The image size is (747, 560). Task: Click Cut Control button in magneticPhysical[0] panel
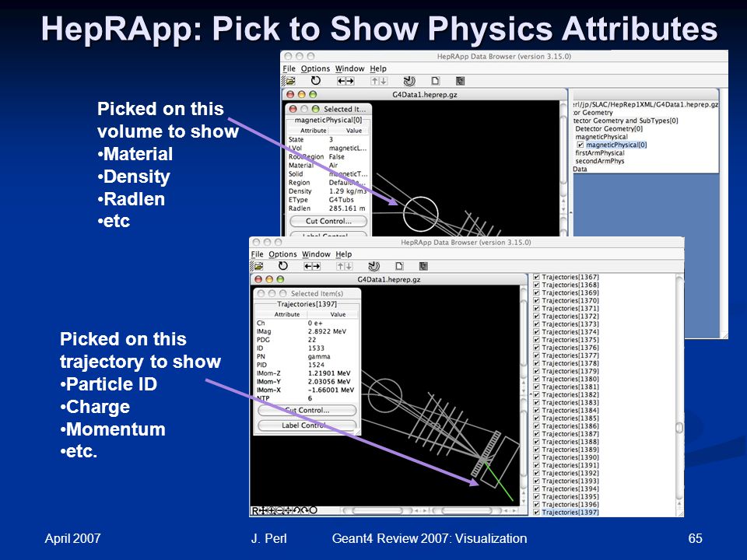pos(328,221)
